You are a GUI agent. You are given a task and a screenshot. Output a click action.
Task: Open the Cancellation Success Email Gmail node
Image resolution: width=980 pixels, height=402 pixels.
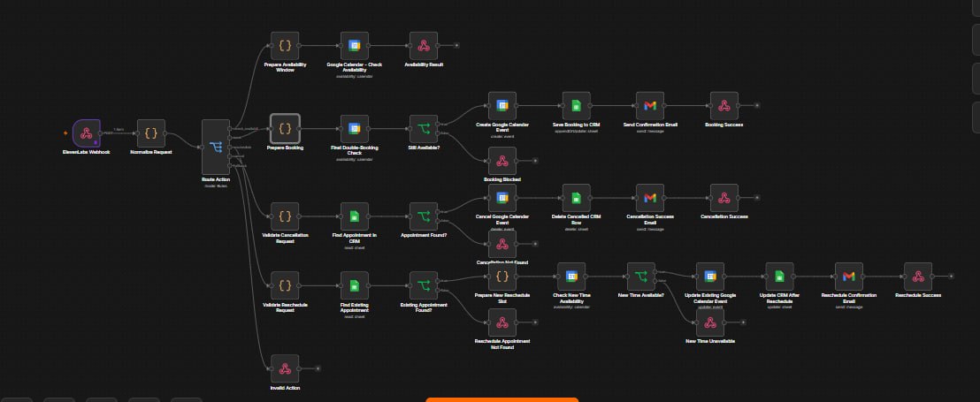[x=650, y=197]
